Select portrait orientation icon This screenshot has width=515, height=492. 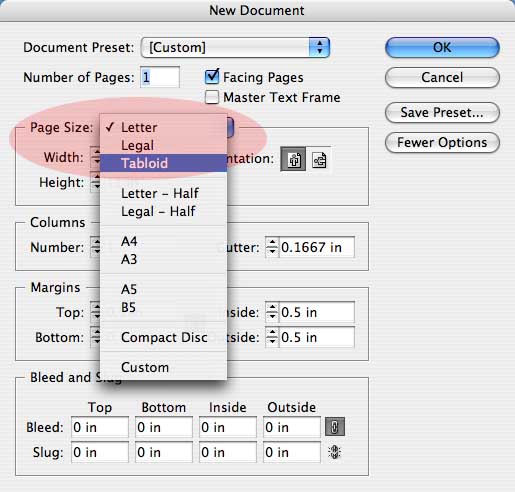(293, 159)
